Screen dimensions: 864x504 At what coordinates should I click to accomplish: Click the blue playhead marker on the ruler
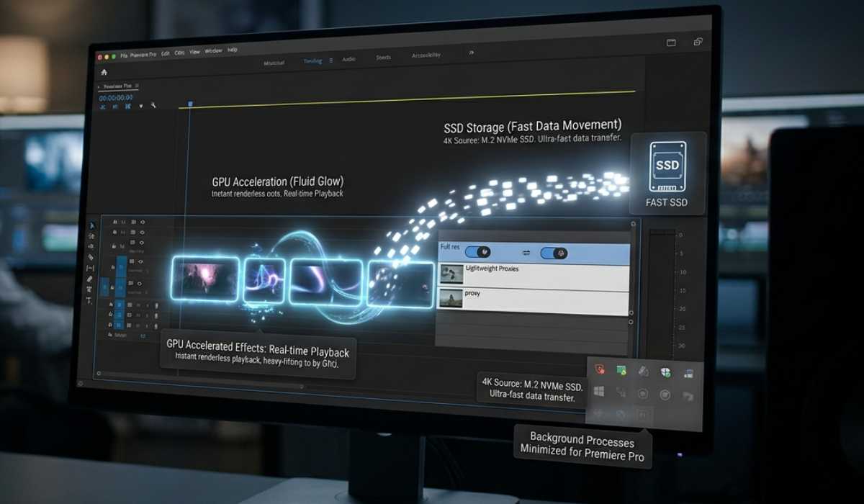tap(190, 104)
